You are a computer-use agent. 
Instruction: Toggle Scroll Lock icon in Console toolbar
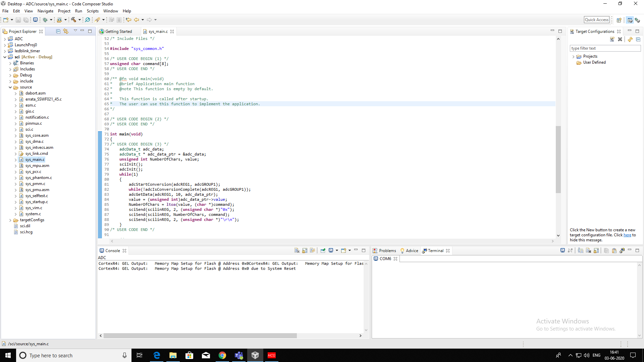pos(305,250)
